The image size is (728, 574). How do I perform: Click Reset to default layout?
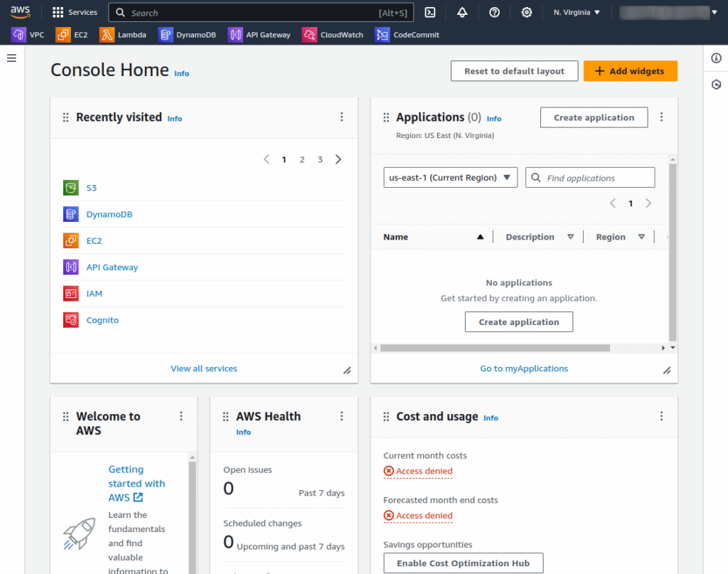coord(515,71)
